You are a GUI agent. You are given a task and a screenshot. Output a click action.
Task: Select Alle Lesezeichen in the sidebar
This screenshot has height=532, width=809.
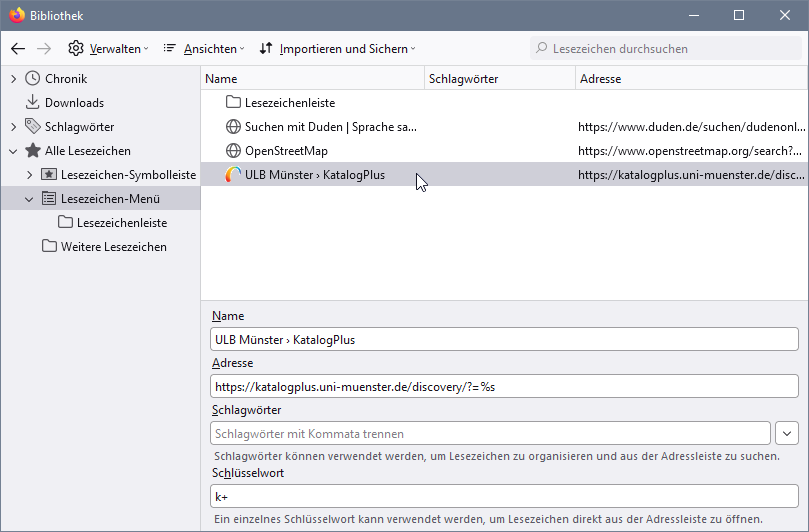88,151
